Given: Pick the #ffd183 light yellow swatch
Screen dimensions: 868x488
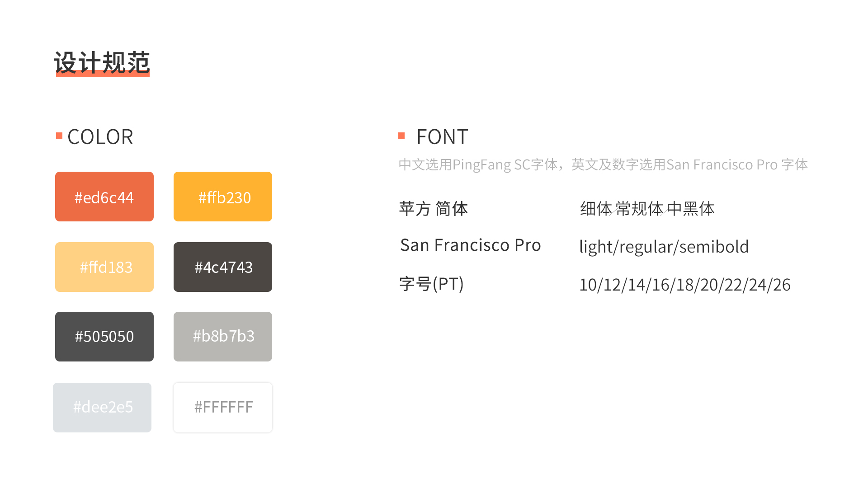Looking at the screenshot, I should tap(104, 267).
